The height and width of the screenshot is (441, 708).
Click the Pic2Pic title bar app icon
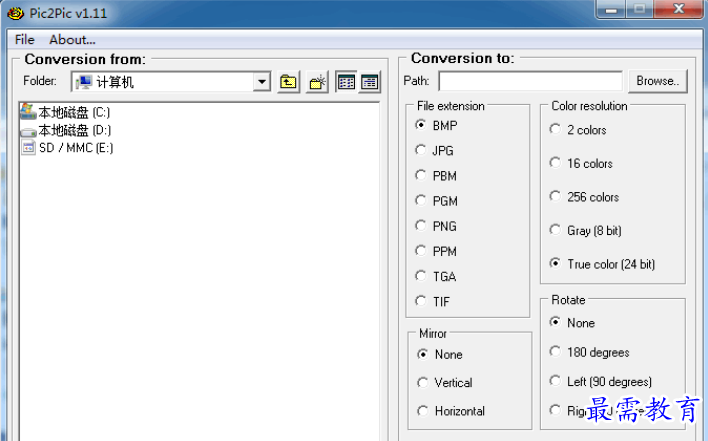coord(15,14)
